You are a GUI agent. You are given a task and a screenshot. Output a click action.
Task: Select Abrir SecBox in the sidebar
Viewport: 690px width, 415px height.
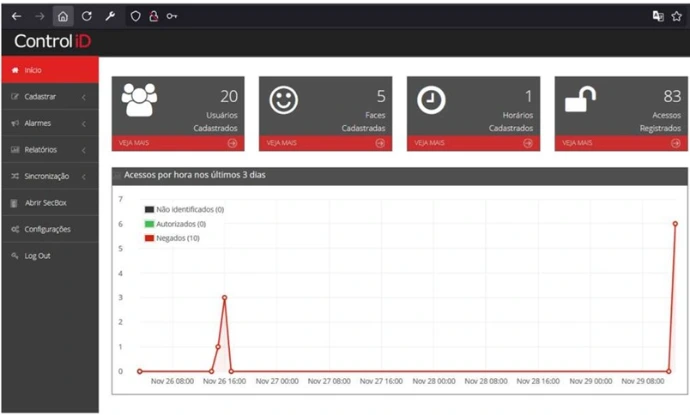[x=45, y=202]
